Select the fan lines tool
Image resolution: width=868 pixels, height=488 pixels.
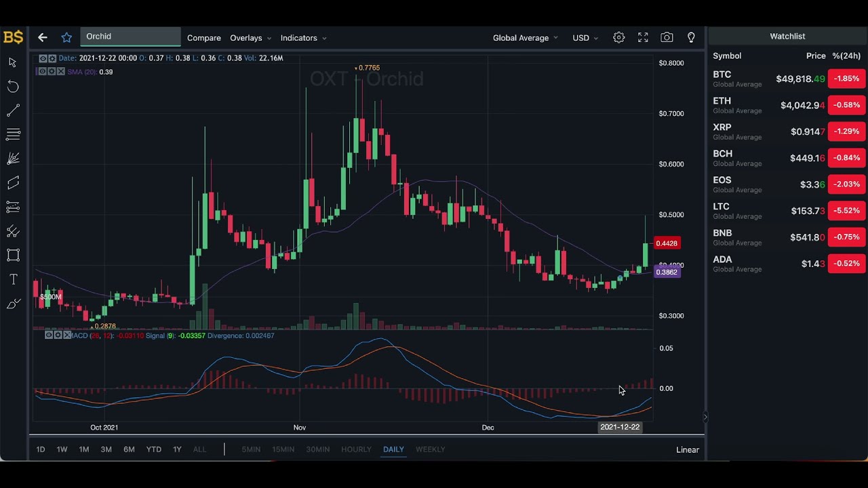point(13,159)
